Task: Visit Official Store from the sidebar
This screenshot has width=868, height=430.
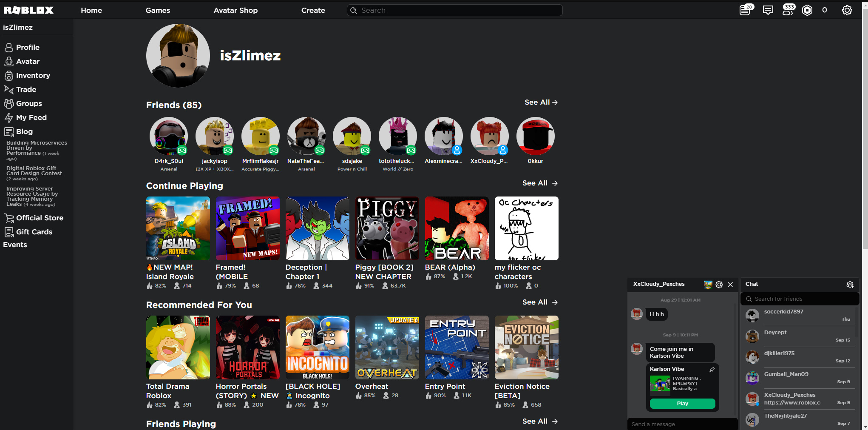Action: click(x=34, y=218)
